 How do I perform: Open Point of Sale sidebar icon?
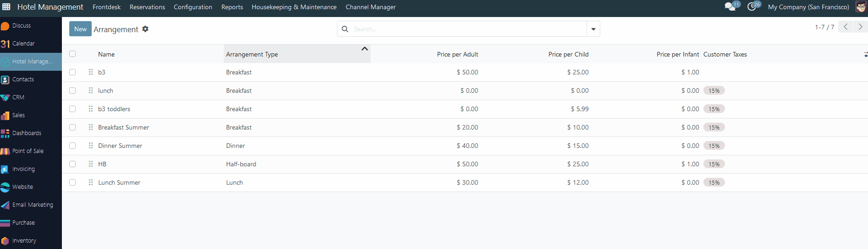coord(5,151)
